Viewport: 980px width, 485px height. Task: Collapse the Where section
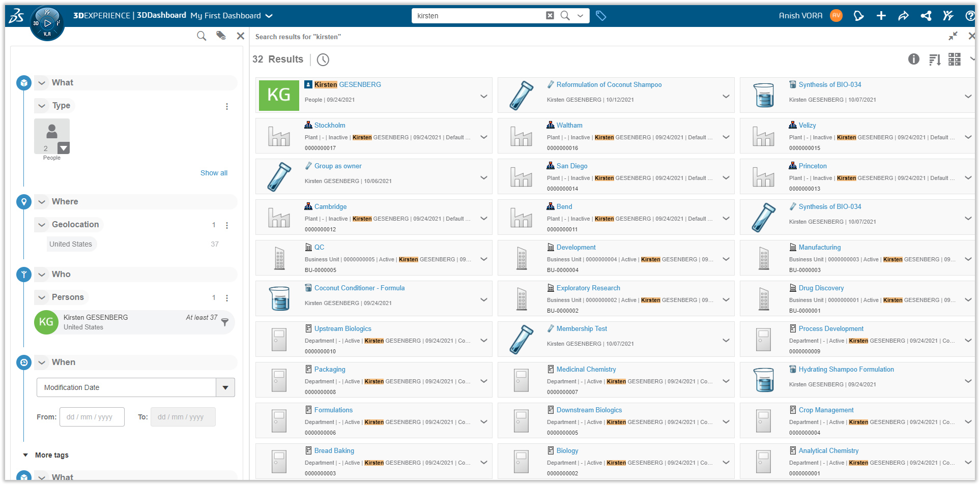pos(42,202)
